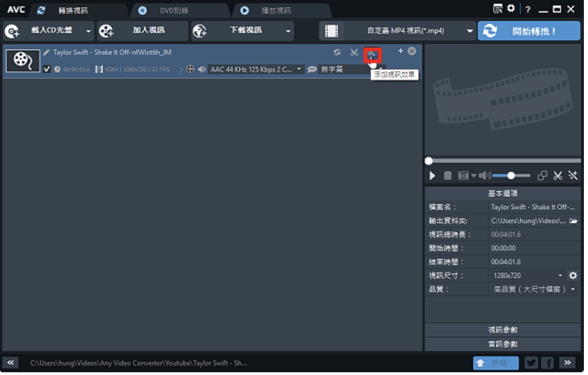
Task: Click the 加入視訊 button
Action: 143,31
